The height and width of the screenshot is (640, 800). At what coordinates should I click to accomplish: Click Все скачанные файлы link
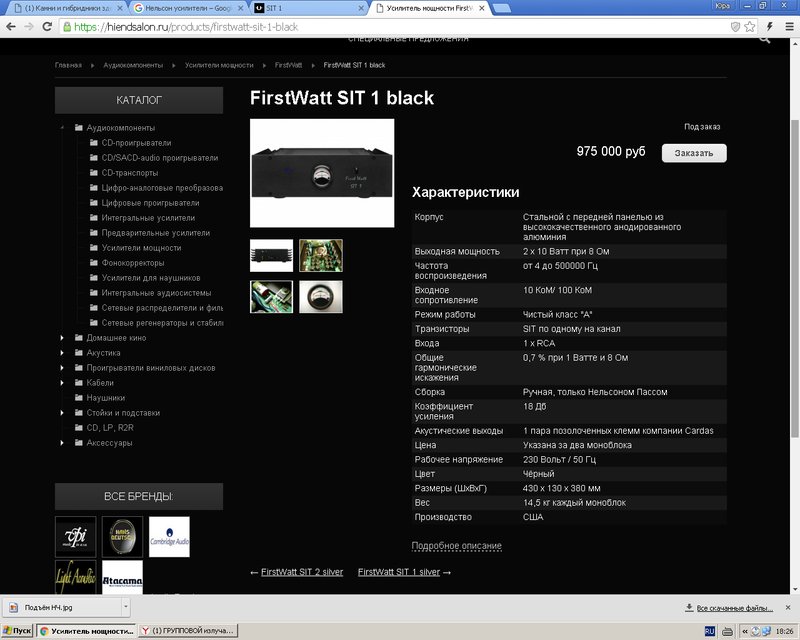coord(734,608)
